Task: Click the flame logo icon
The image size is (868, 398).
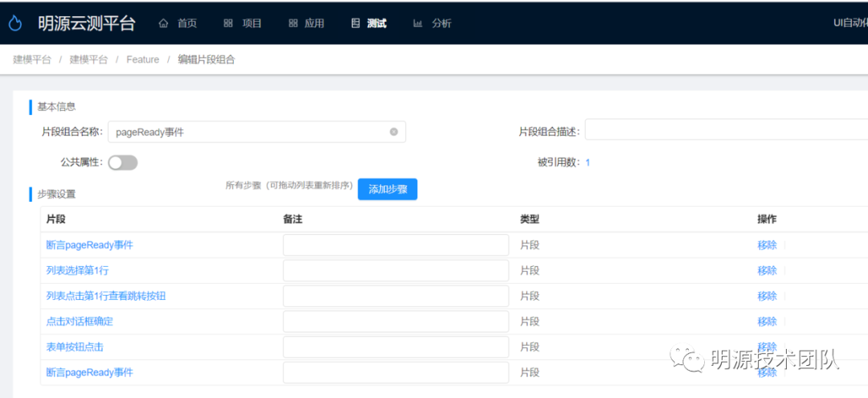Action: coord(15,23)
